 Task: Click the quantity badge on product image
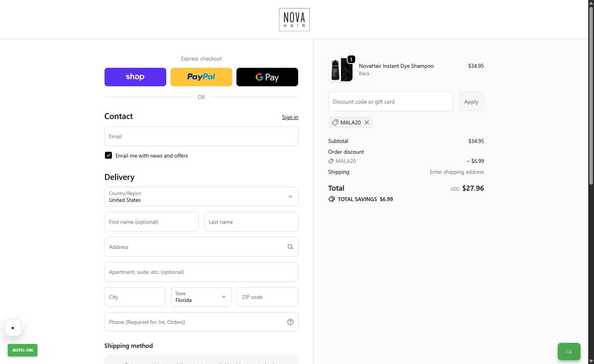(x=351, y=59)
